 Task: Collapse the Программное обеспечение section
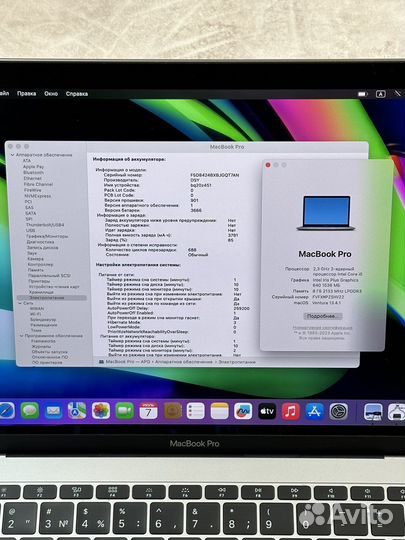[21, 335]
